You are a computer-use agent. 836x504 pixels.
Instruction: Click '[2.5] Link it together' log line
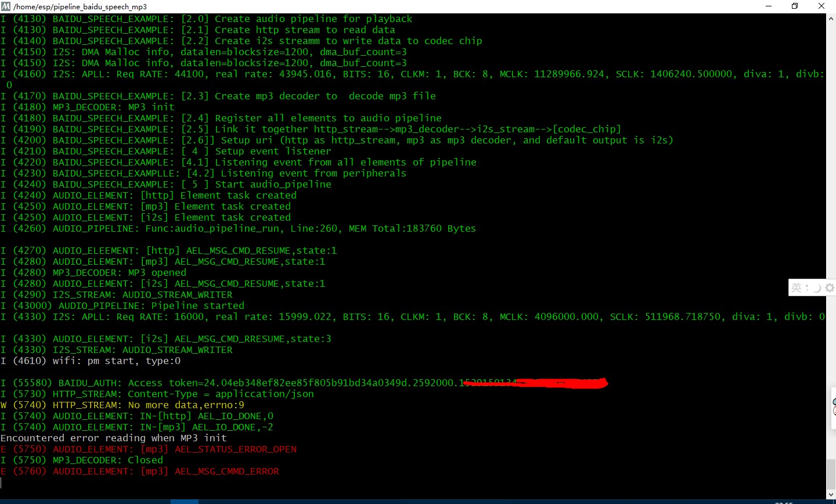311,129
